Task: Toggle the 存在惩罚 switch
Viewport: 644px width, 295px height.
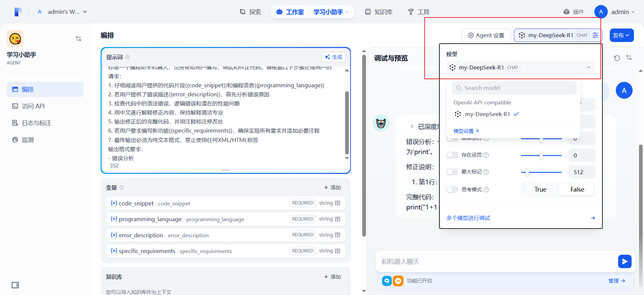Action: pos(452,155)
